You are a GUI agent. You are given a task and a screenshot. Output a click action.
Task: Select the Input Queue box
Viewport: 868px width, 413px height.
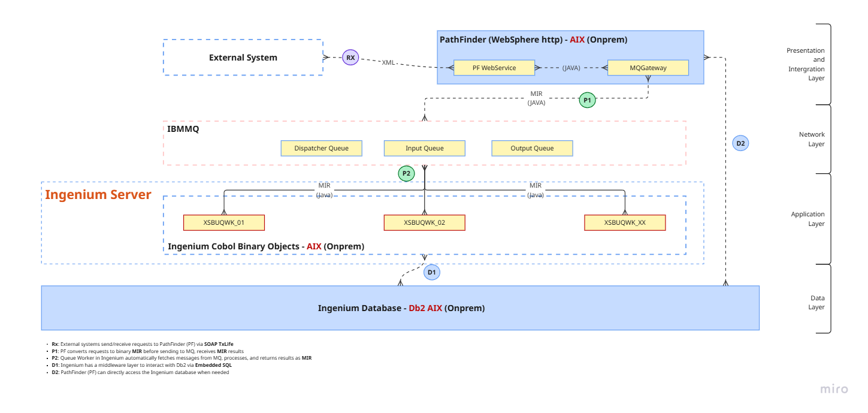(x=424, y=148)
